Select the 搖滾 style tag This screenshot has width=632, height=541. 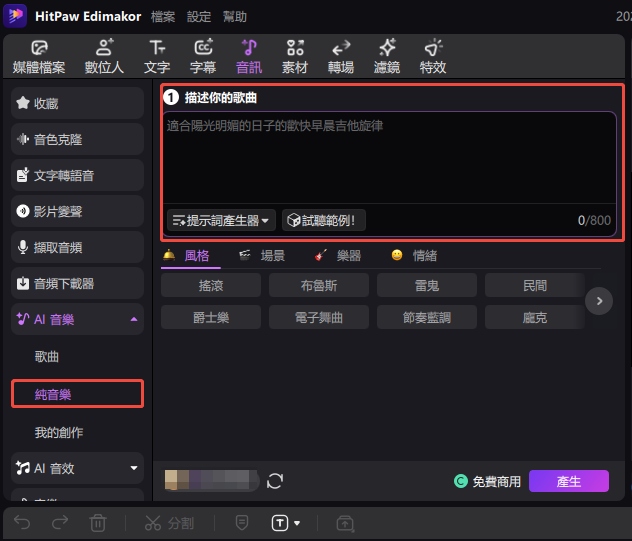211,285
